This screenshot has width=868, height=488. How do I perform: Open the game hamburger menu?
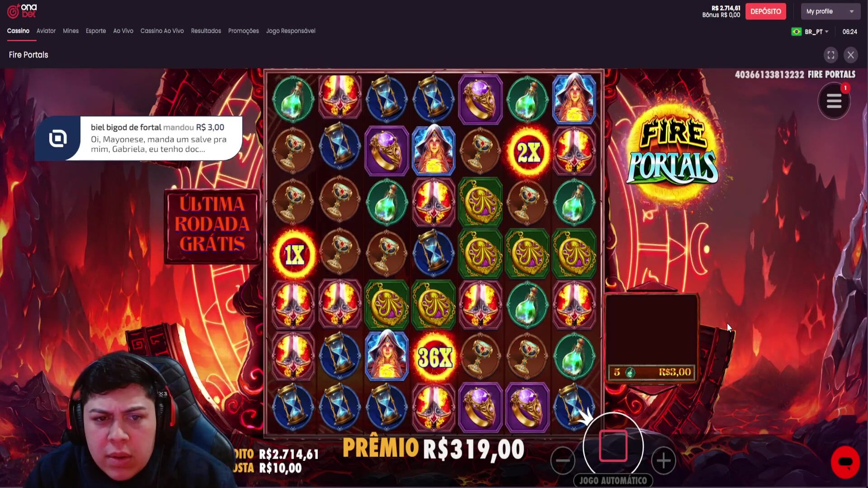tap(834, 101)
